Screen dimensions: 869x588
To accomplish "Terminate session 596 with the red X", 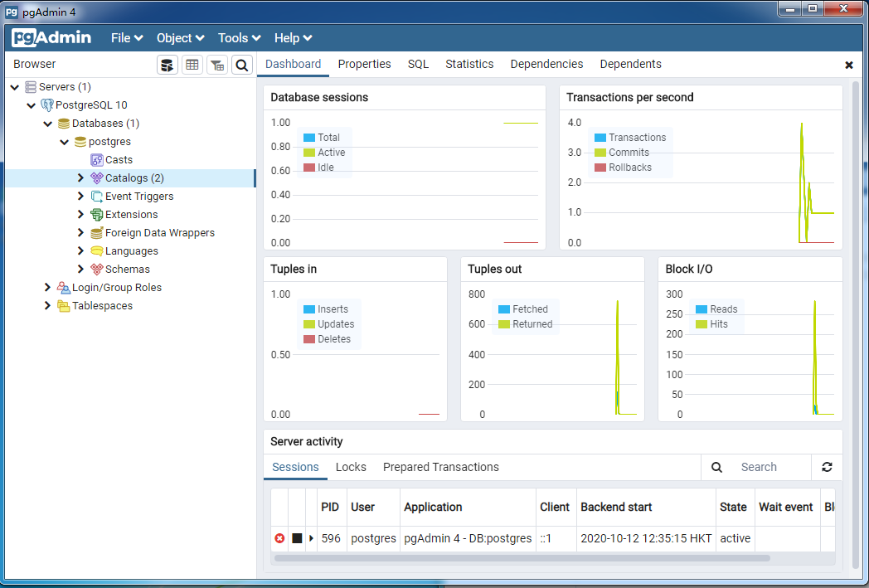I will point(280,538).
